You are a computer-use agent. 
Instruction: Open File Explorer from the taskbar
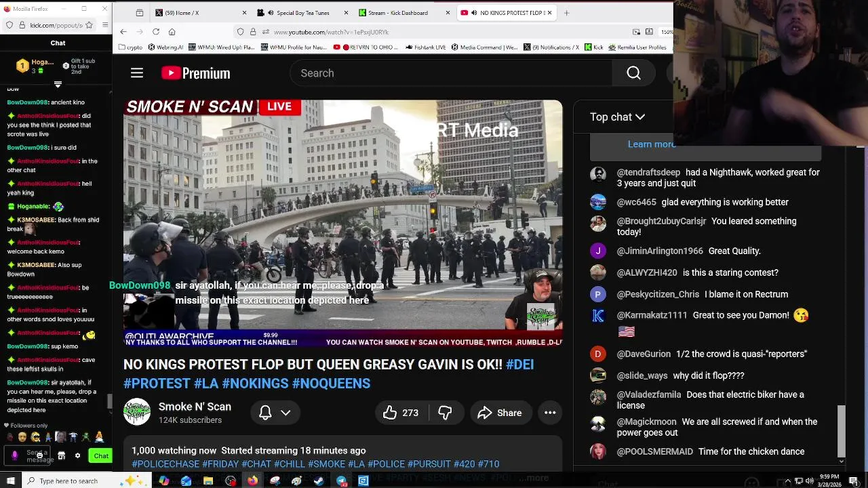[x=208, y=481]
